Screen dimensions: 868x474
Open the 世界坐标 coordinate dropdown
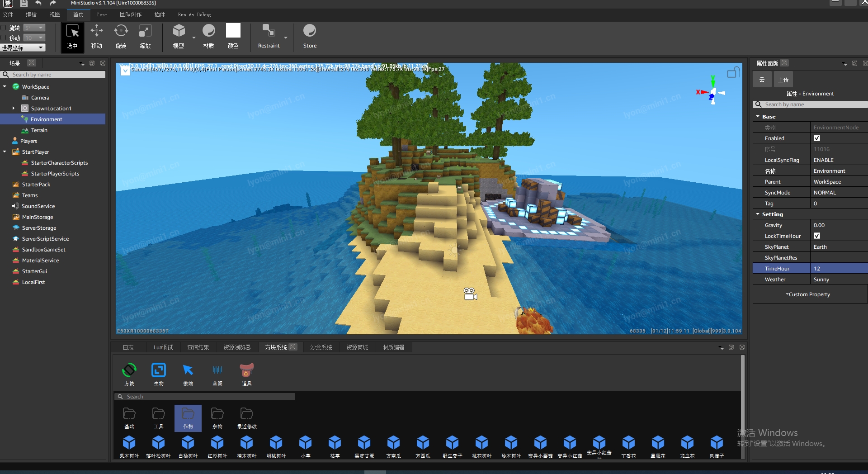(x=23, y=48)
